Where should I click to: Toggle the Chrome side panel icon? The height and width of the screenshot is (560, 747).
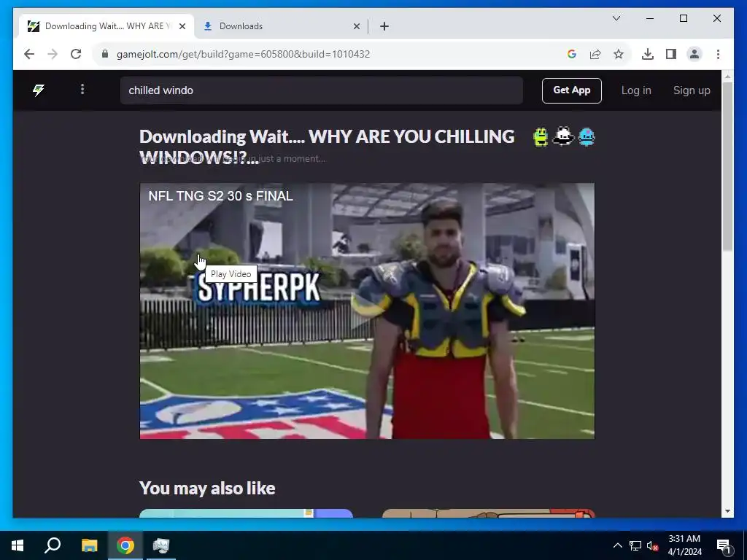point(671,54)
